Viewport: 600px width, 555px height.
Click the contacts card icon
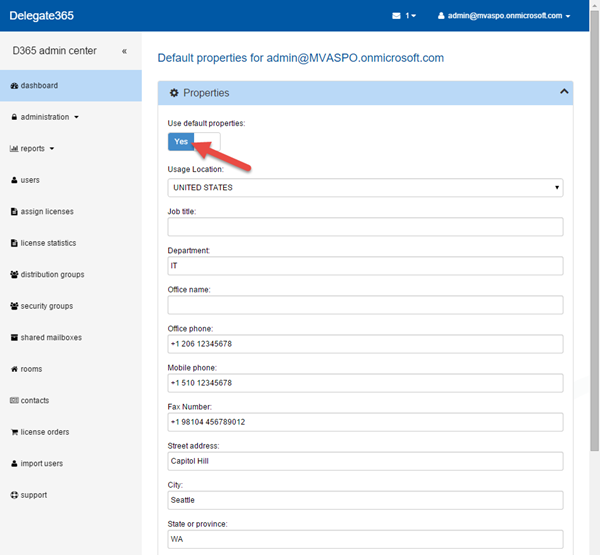click(14, 400)
